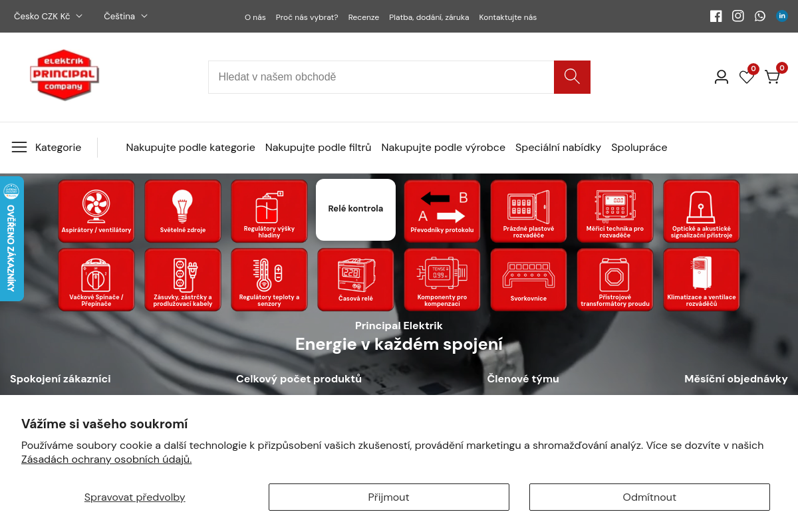This screenshot has width=798, height=532.
Task: Click the Měsíční objednávky label
Action: pos(736,379)
